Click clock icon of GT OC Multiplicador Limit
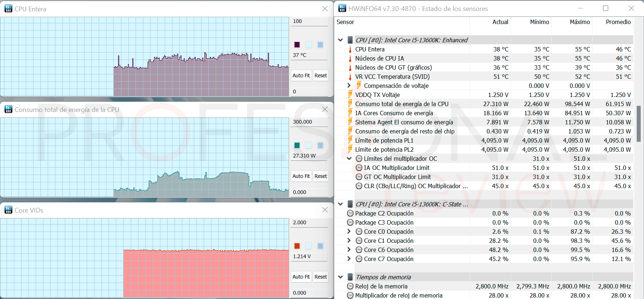 (x=359, y=177)
